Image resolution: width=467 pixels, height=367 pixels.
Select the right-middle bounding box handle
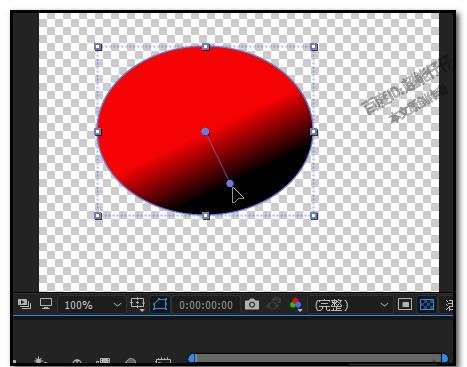(x=314, y=132)
